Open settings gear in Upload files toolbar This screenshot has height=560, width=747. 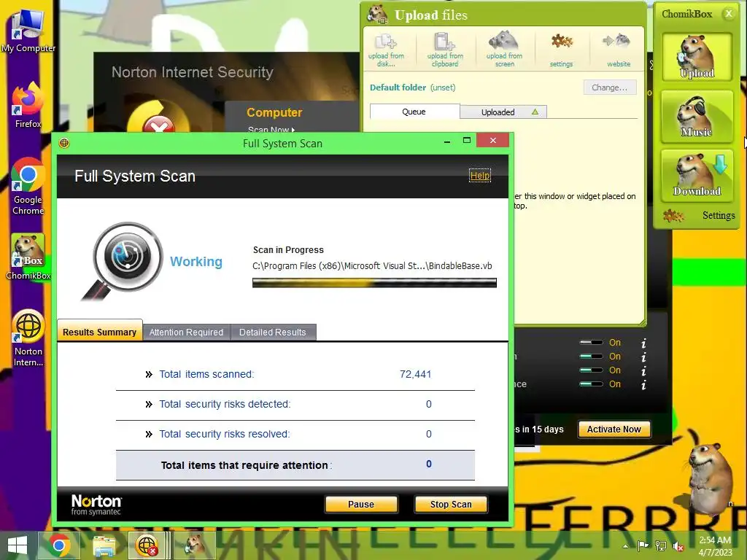pos(561,50)
